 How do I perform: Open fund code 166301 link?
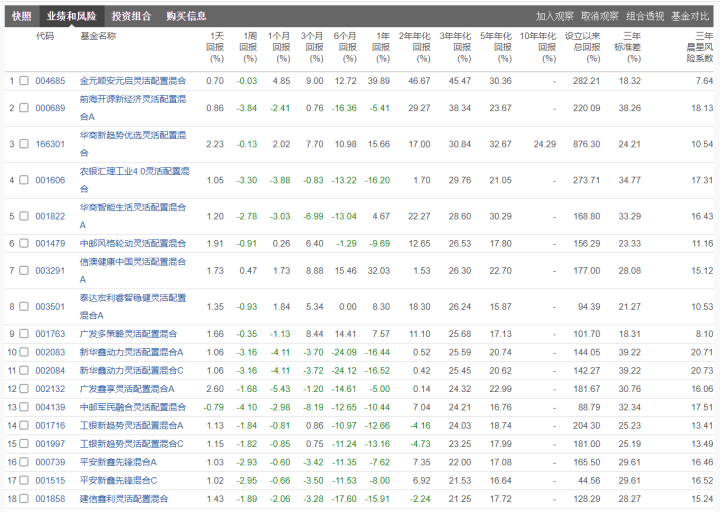(x=50, y=144)
